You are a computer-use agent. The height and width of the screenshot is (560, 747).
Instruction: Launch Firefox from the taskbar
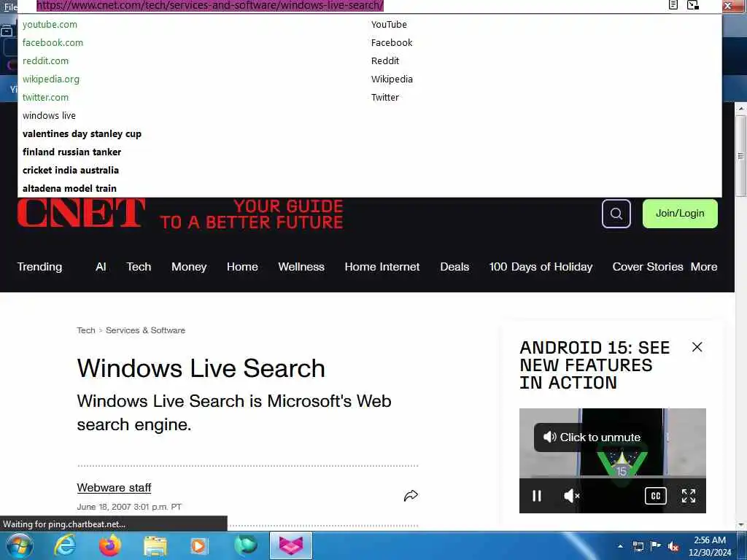(110, 545)
